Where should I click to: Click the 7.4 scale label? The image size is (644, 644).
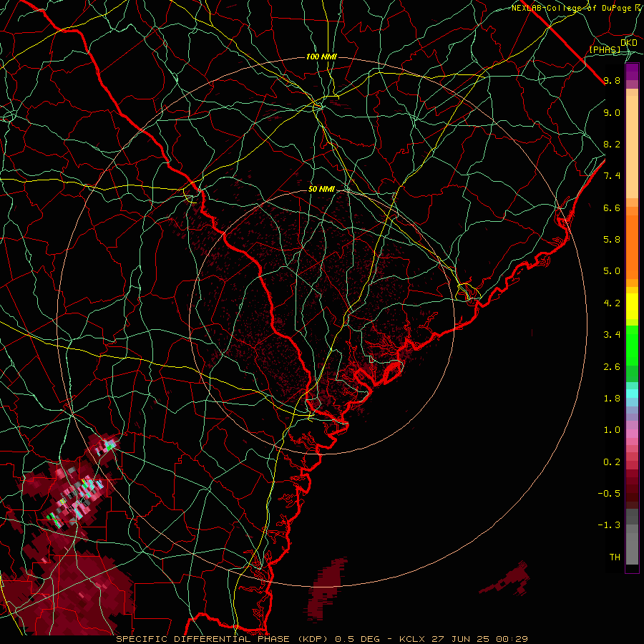click(612, 176)
